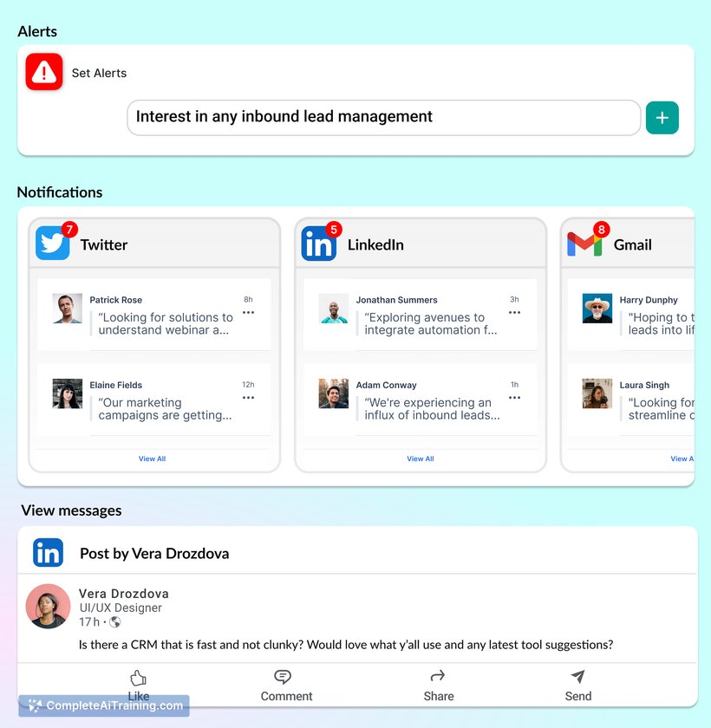Send Vera Drozdova's post
Viewport: 711px width, 728px height.
[x=578, y=686]
